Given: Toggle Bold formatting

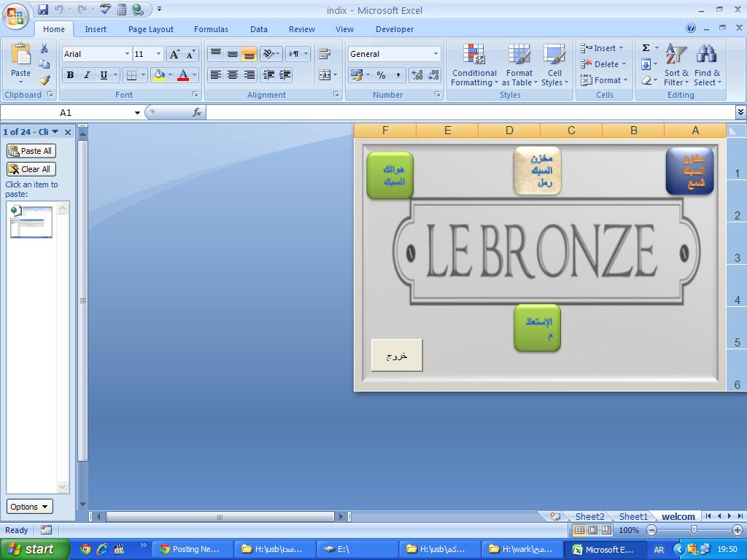Looking at the screenshot, I should [71, 75].
